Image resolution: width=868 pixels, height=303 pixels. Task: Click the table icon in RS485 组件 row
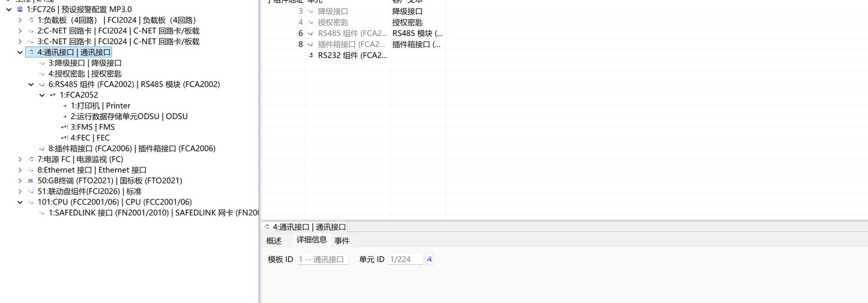click(x=311, y=33)
